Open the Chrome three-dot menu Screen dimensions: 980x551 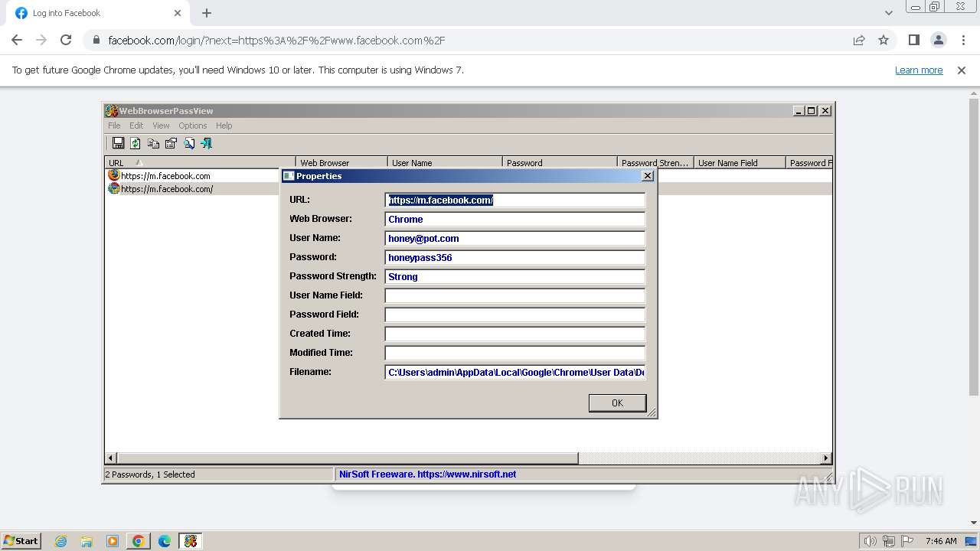click(964, 40)
